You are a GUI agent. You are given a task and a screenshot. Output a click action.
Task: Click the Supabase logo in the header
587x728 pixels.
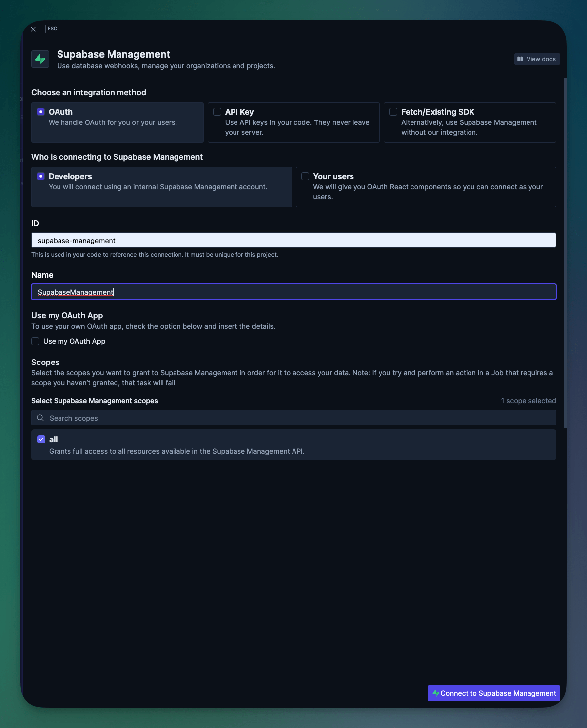point(40,59)
